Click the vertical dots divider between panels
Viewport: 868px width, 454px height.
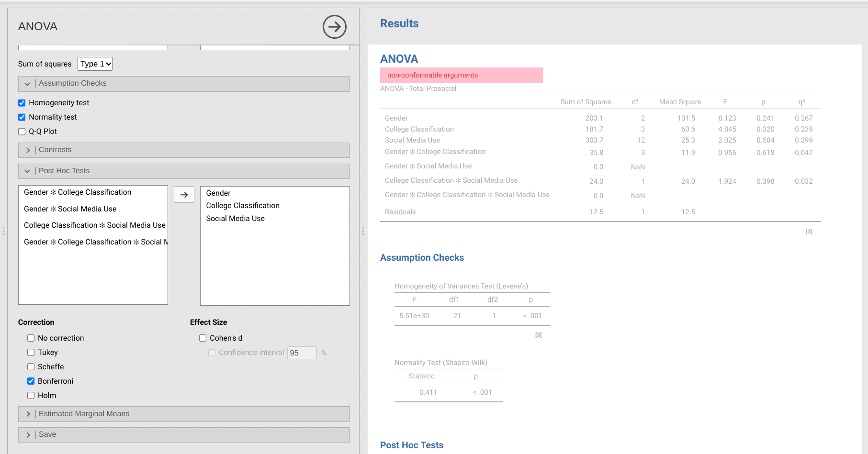tap(363, 231)
